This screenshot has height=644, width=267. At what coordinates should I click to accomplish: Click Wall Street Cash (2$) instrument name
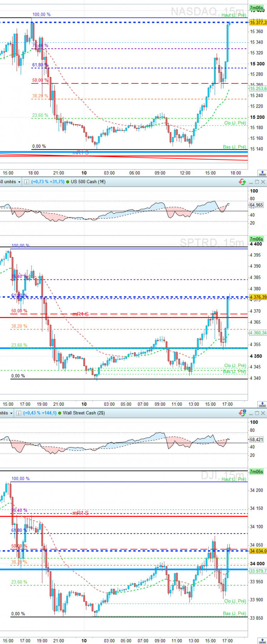tap(84, 413)
